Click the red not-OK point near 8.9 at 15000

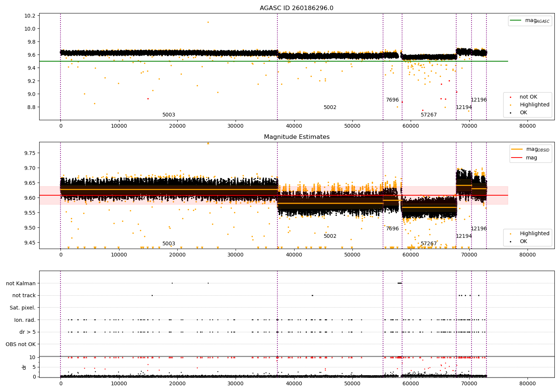[148, 99]
